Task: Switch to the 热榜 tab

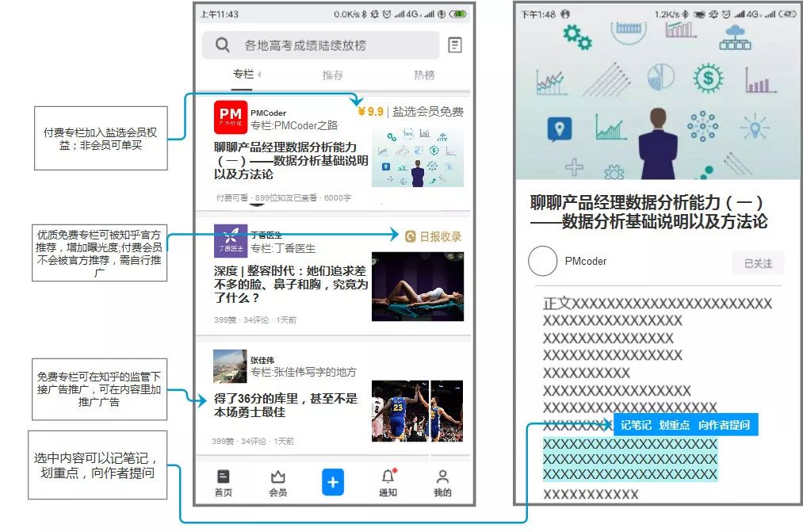Action: coord(424,75)
